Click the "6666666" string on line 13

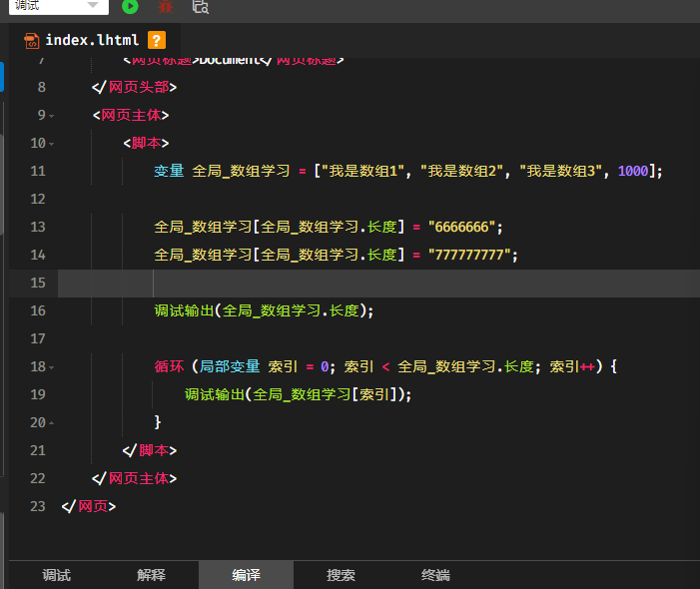coord(461,228)
